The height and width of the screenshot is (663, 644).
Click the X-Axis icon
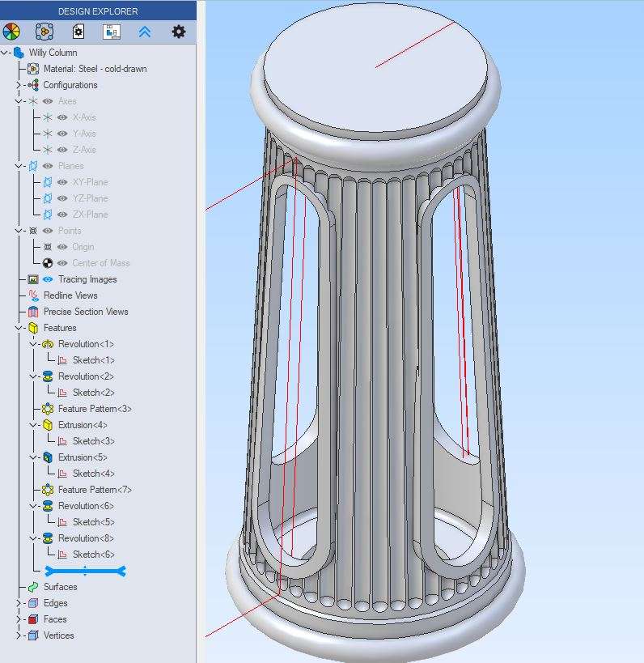[x=48, y=117]
